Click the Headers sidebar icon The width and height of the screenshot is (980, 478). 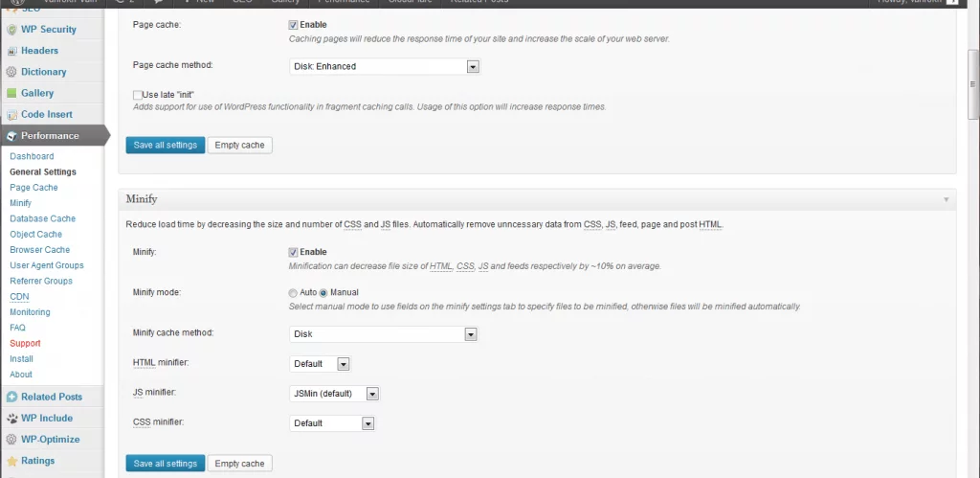click(x=11, y=51)
